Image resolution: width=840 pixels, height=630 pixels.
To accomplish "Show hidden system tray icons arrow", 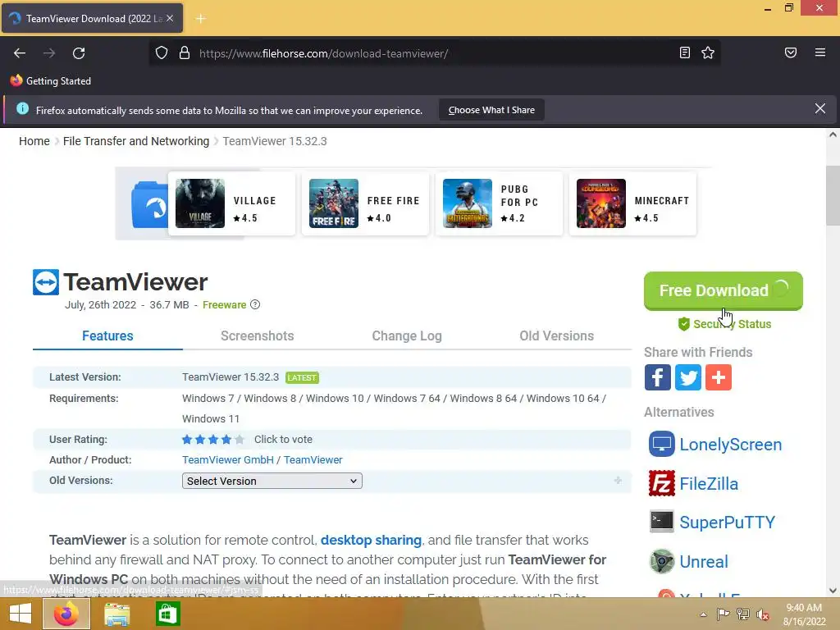I will [703, 614].
